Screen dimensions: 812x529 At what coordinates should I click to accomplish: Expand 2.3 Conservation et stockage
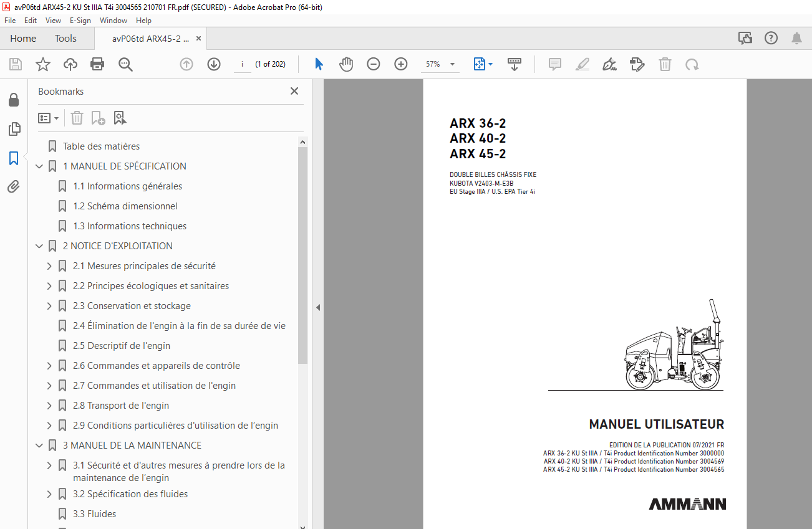pos(50,306)
